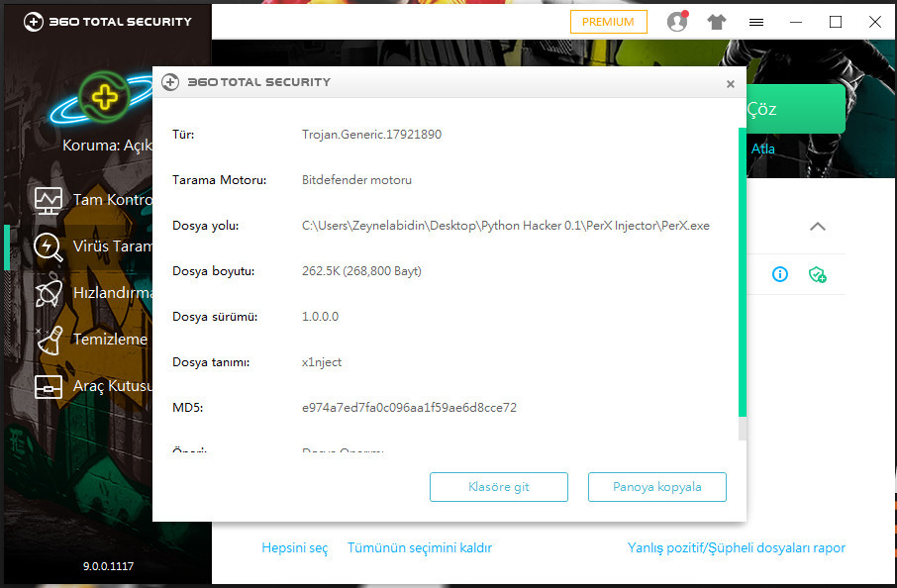The image size is (897, 588).
Task: Open the Araç Kutusu toolbox icon
Action: tap(49, 387)
